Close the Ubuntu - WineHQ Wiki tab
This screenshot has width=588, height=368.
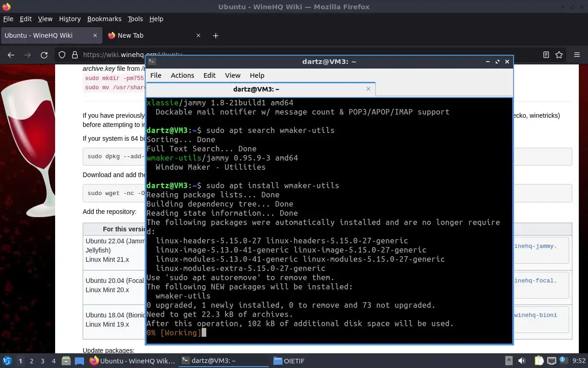(x=95, y=35)
